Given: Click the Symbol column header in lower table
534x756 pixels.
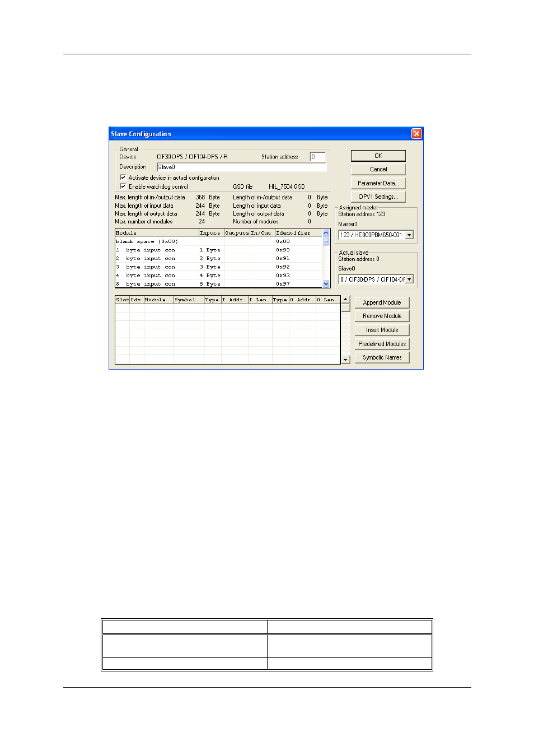Looking at the screenshot, I should pos(189,300).
